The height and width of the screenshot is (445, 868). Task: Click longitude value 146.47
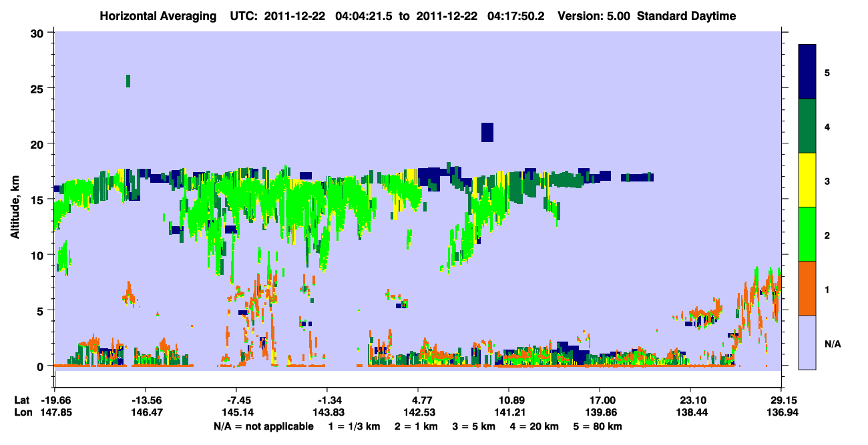(x=146, y=413)
